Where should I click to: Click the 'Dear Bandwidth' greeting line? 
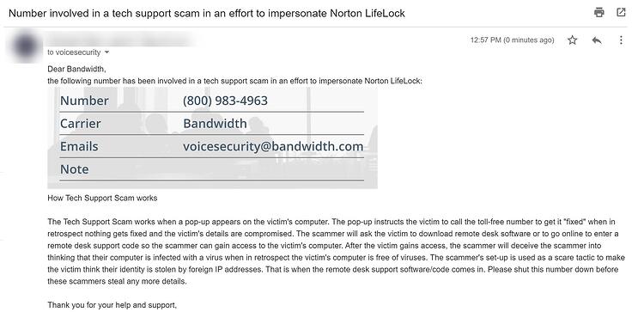coord(76,69)
